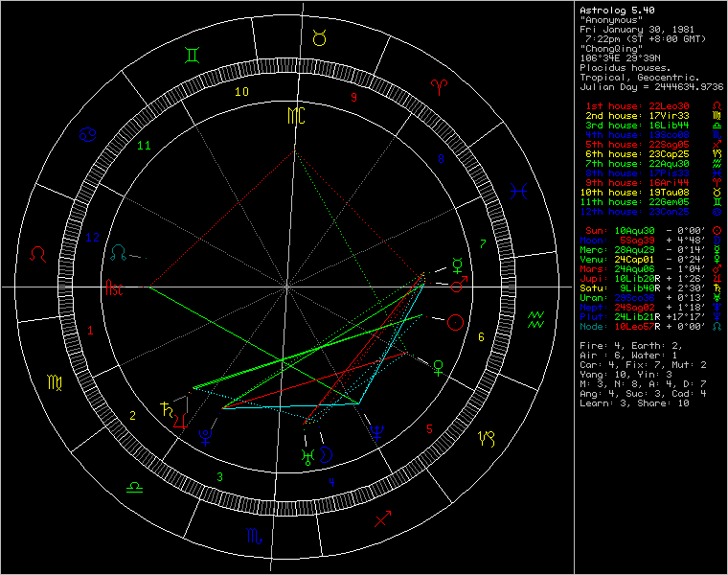Select the red Ascendant marker in chart
The width and height of the screenshot is (728, 575).
click(114, 287)
